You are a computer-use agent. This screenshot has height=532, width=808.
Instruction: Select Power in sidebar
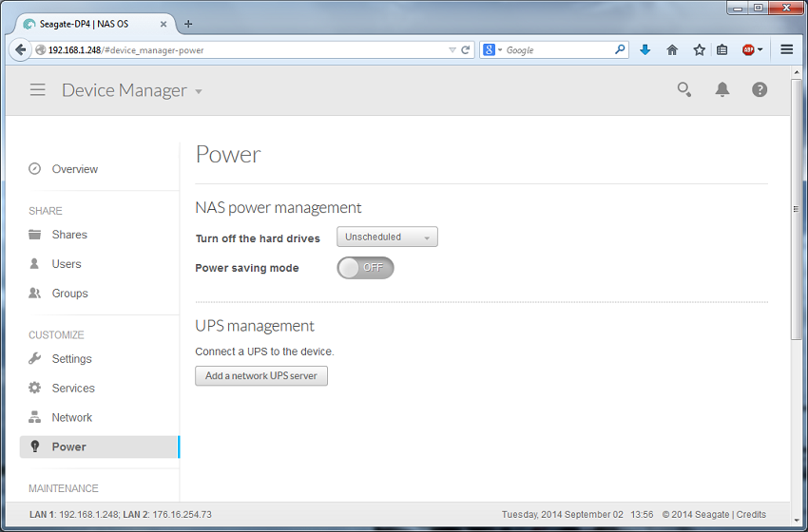point(100,446)
